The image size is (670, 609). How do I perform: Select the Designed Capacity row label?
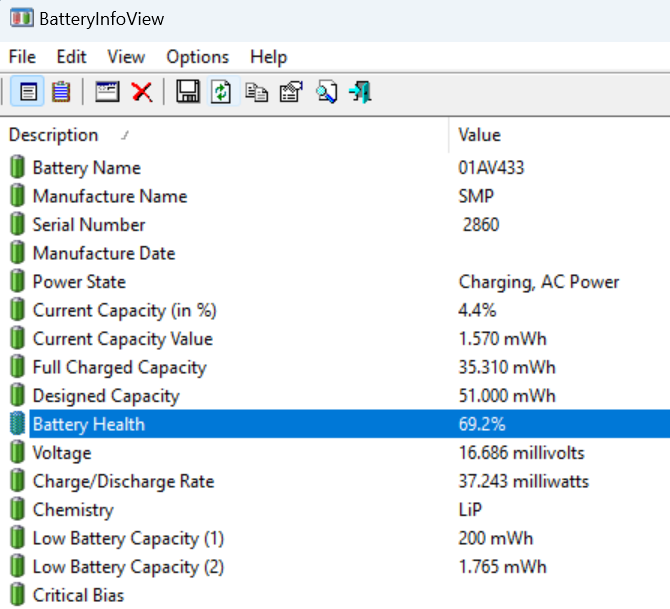[x=106, y=396]
